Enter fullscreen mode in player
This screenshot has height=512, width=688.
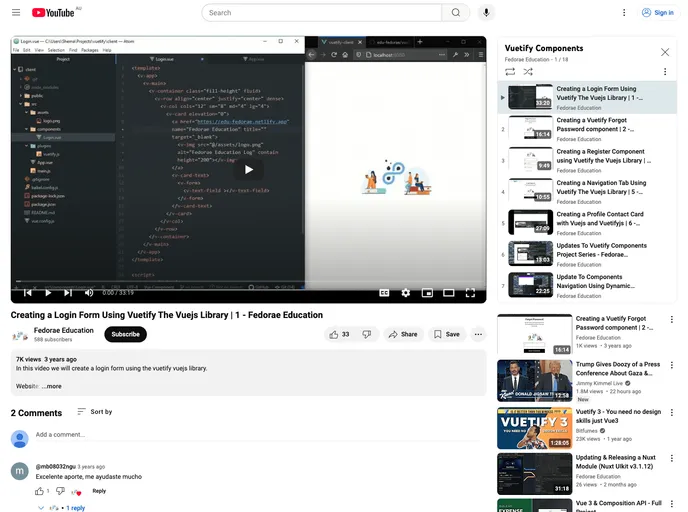pos(470,293)
